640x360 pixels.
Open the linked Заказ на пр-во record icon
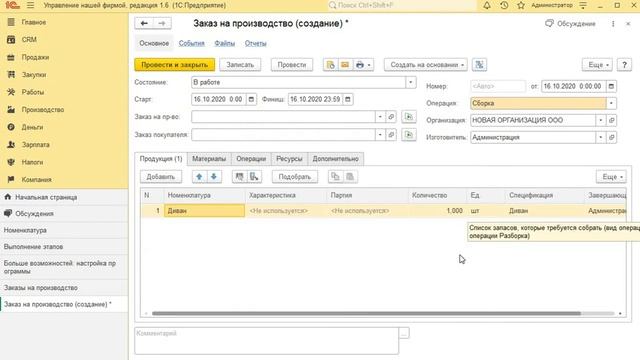pos(391,117)
